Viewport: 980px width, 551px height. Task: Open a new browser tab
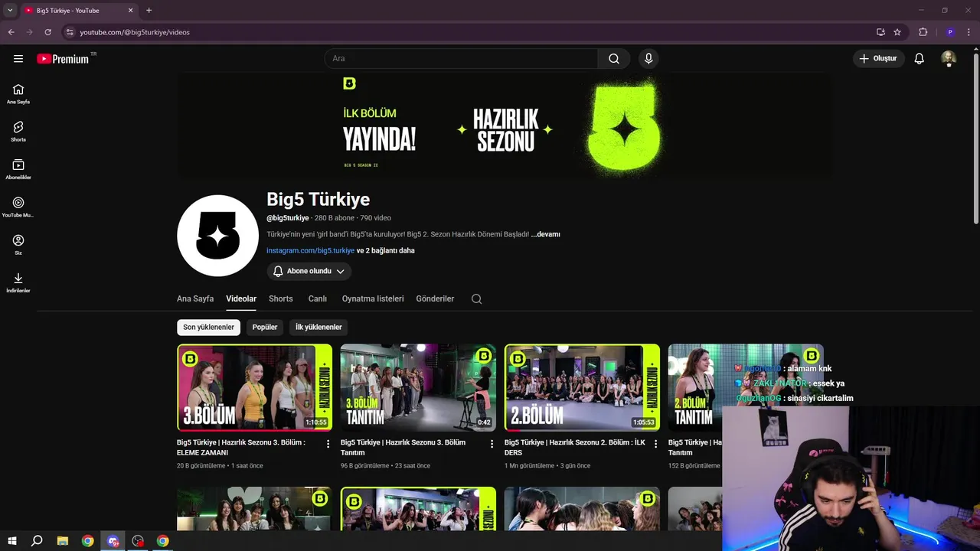coord(149,11)
